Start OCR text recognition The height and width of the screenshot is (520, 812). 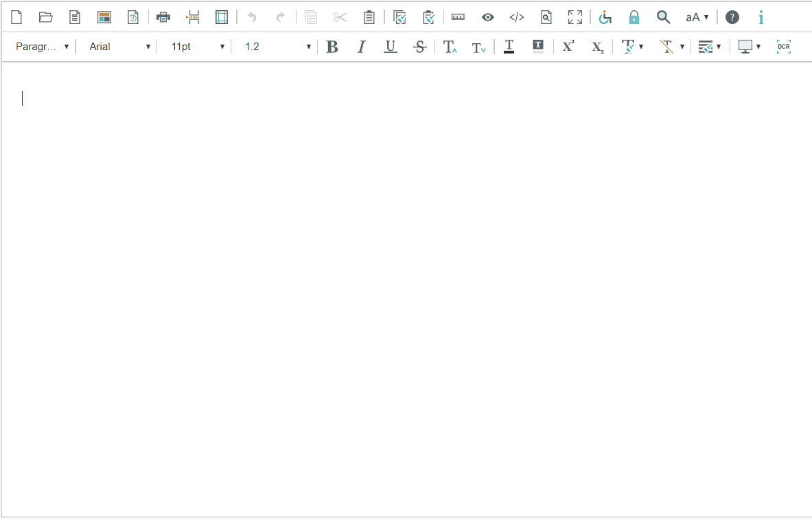(x=784, y=47)
